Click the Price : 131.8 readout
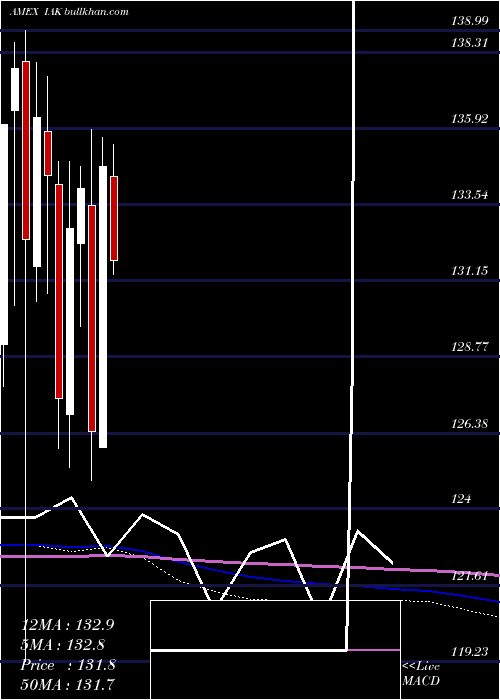 pos(68,665)
